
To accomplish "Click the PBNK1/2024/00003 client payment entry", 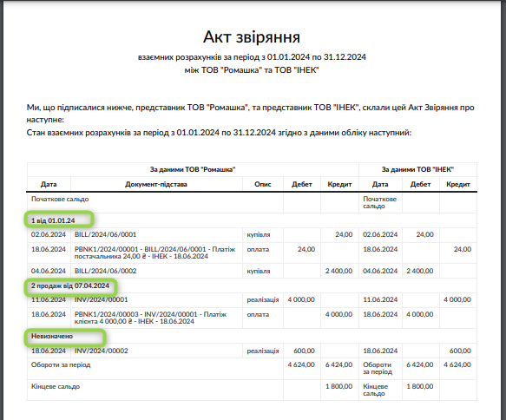I will 150,318.
